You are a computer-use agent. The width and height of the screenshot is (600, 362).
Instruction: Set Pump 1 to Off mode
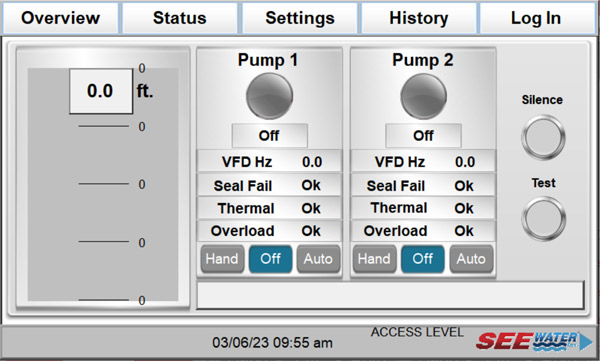[x=270, y=259]
